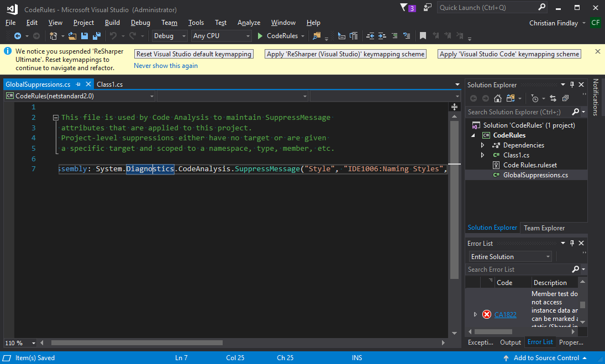Click the Home icon in Solution Explorer

point(498,99)
